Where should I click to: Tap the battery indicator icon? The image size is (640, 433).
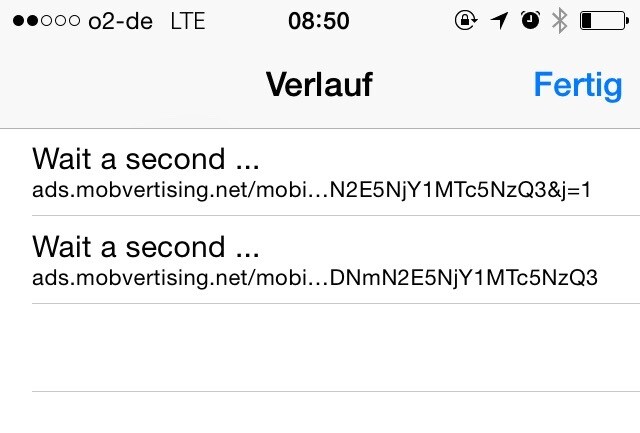pos(604,20)
